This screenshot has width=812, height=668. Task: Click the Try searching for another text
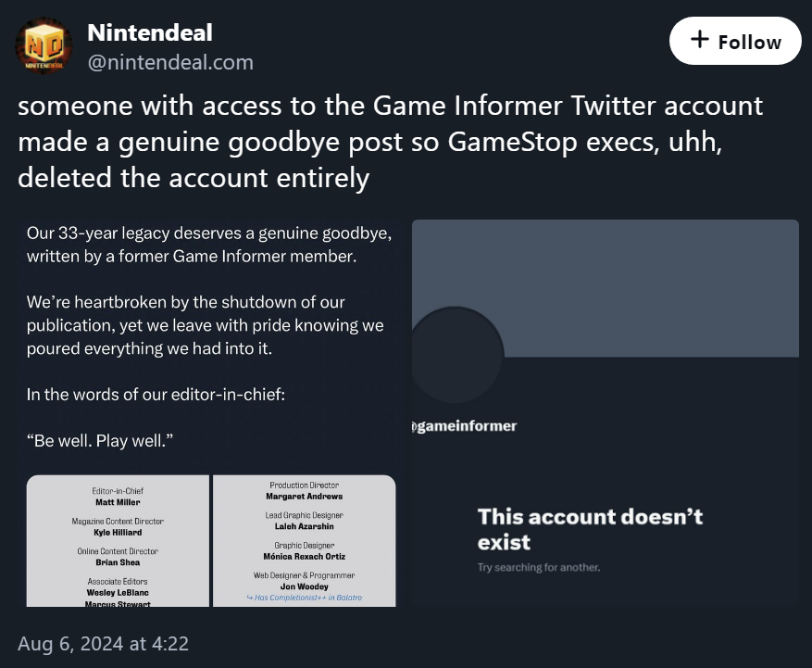coord(539,567)
